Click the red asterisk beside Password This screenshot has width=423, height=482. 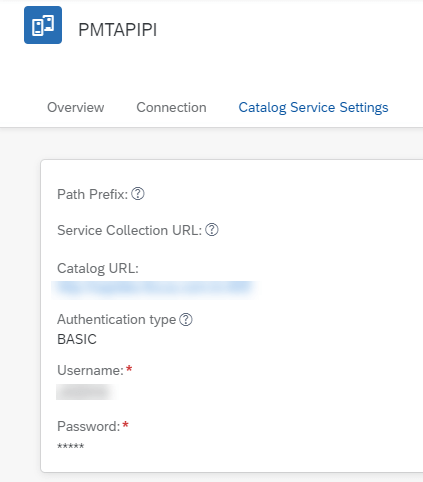(x=125, y=425)
